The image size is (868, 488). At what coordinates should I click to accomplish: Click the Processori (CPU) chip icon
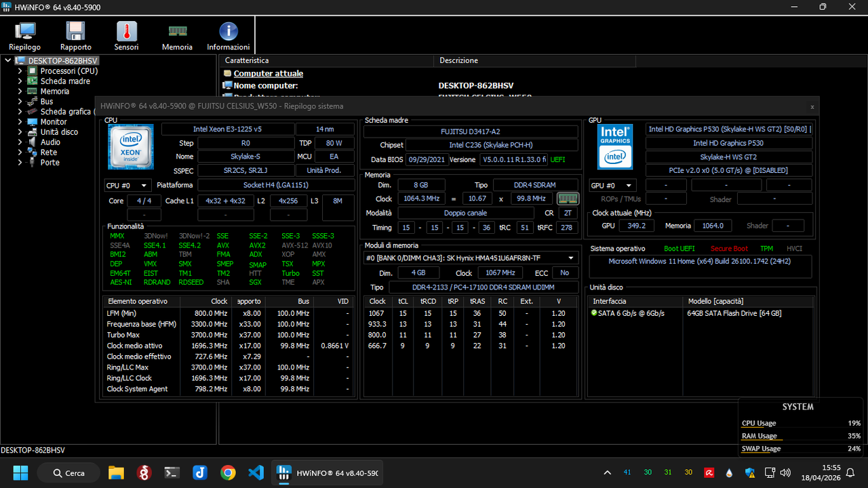point(32,71)
